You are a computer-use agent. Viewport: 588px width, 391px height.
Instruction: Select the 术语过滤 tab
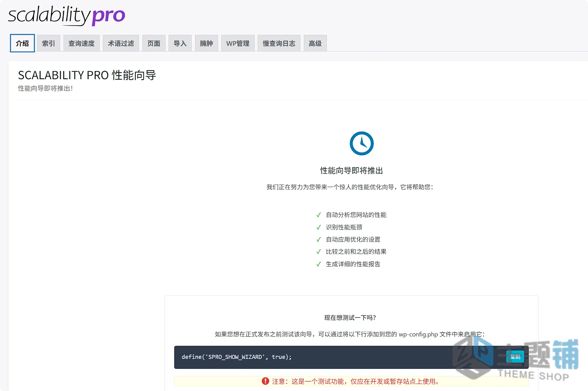coord(121,43)
